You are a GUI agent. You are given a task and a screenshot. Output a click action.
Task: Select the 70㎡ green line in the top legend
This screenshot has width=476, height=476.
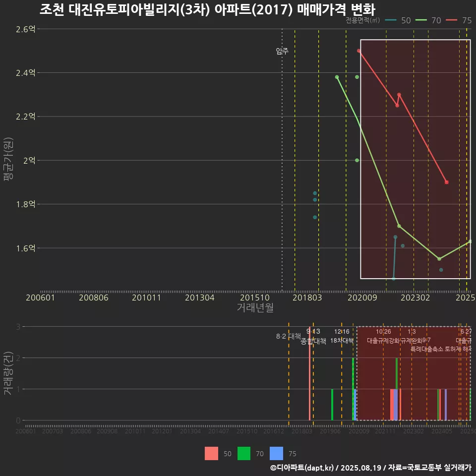(421, 20)
